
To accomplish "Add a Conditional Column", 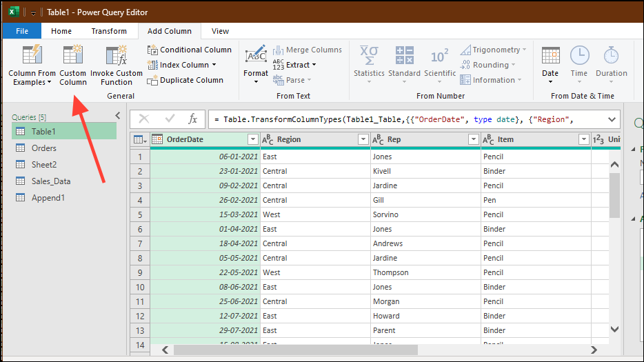I will 190,50.
